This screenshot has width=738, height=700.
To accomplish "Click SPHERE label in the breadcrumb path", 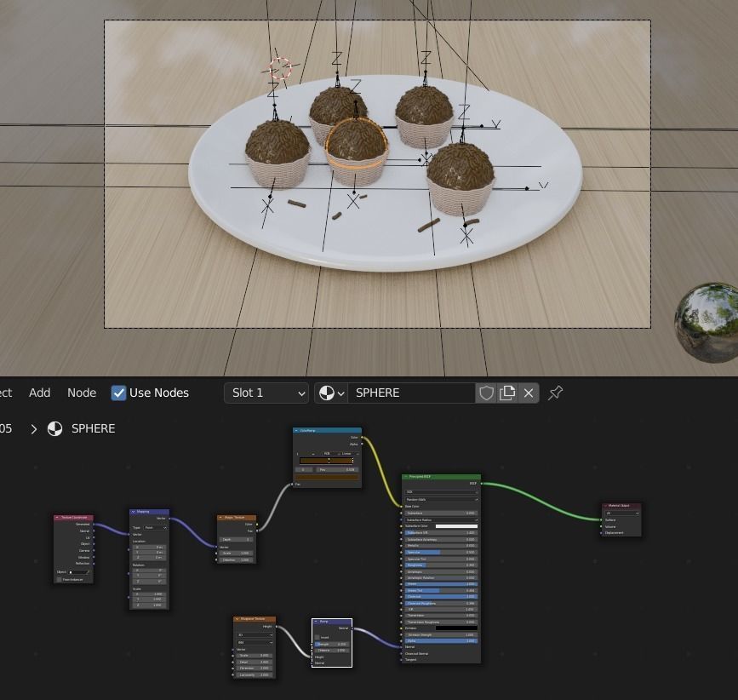I will click(93, 428).
